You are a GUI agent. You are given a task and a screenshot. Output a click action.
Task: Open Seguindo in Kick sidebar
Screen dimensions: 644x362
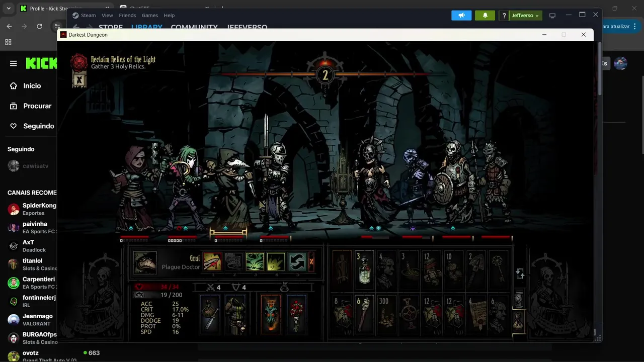click(x=32, y=126)
